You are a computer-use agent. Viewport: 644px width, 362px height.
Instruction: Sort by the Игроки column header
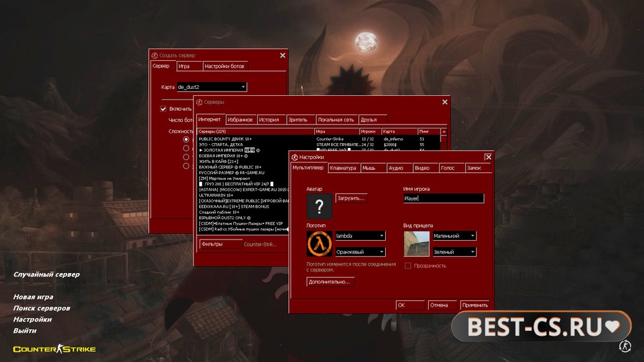coord(370,131)
